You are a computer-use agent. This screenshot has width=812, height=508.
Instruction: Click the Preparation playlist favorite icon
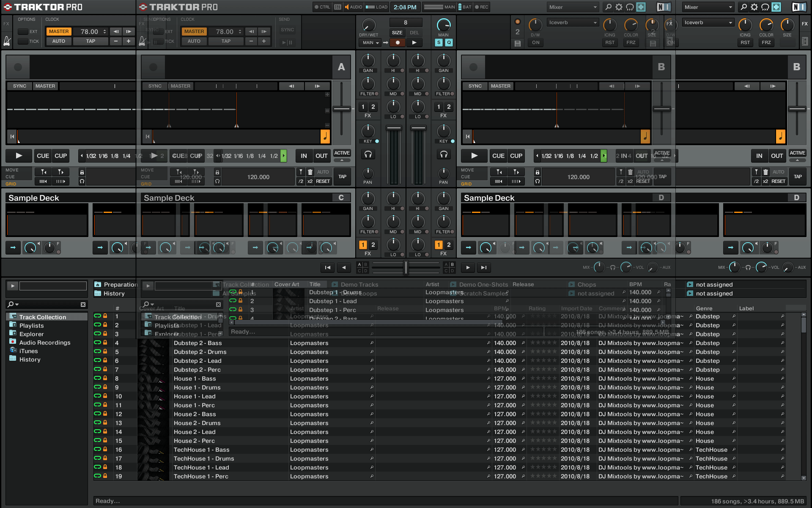tap(98, 284)
